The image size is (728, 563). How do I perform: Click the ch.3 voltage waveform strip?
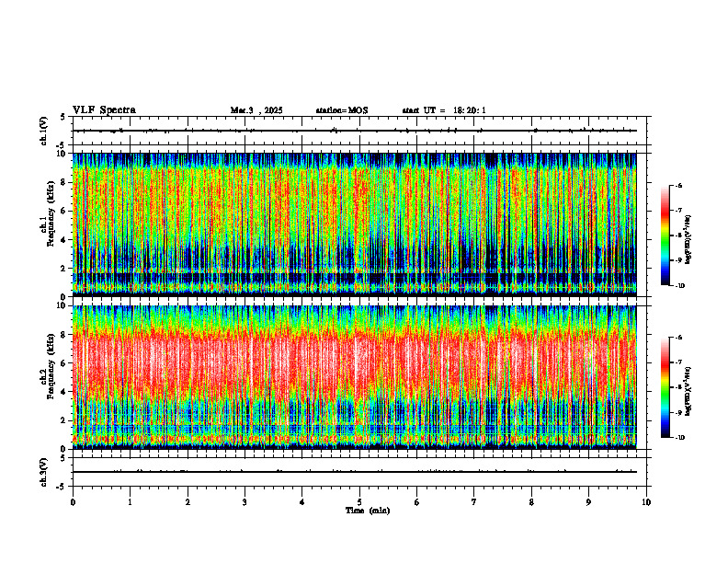pyautogui.click(x=359, y=472)
